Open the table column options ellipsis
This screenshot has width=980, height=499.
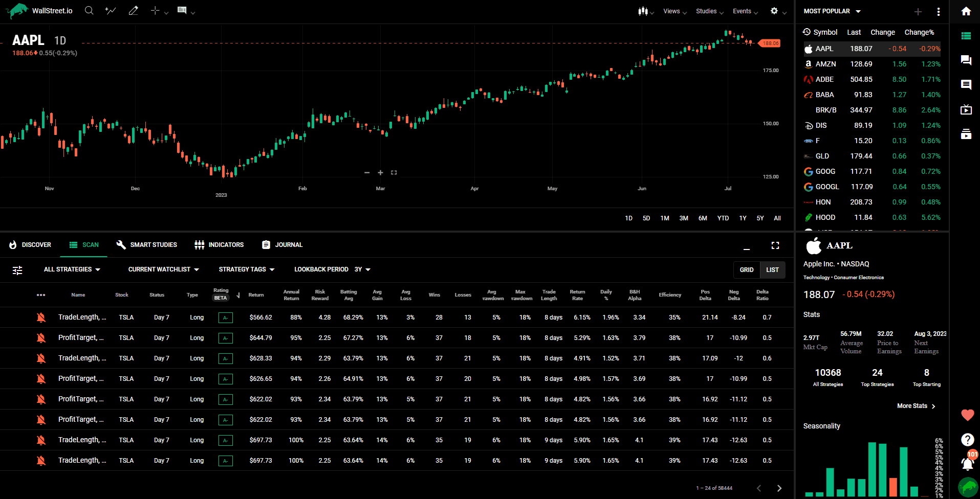[x=41, y=295]
